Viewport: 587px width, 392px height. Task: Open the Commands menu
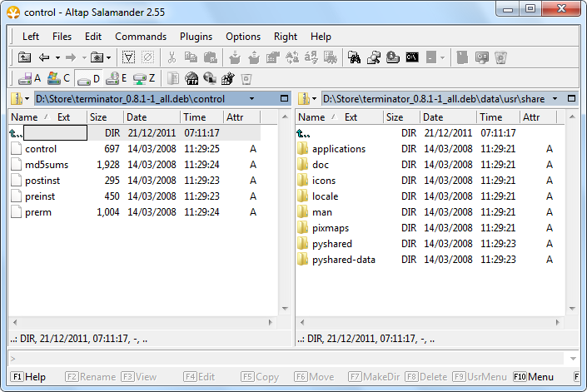point(141,37)
